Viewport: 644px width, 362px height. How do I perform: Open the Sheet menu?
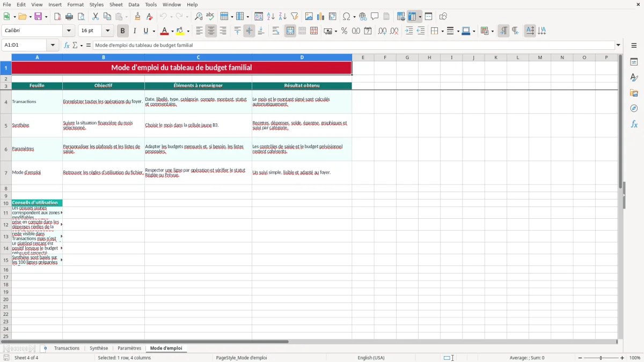tap(116, 4)
